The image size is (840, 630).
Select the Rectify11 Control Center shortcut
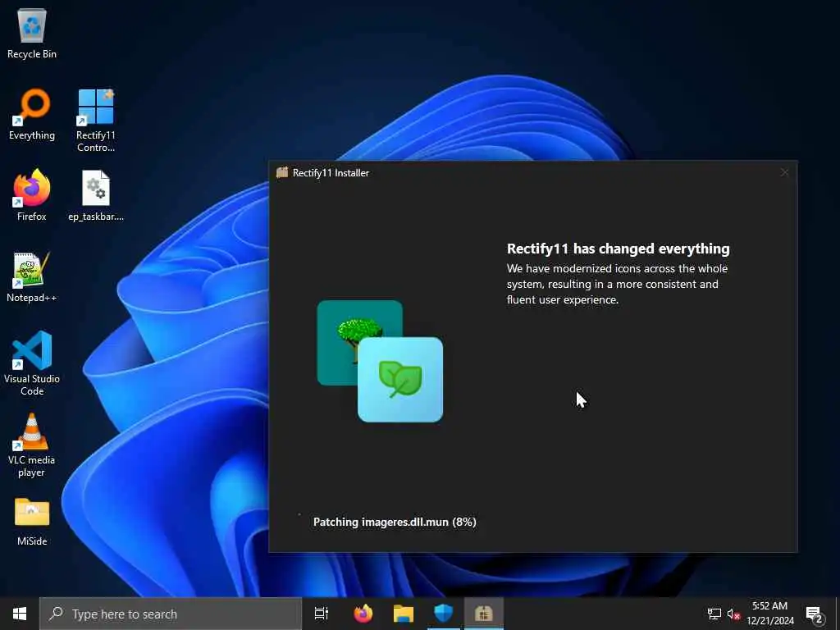95,120
